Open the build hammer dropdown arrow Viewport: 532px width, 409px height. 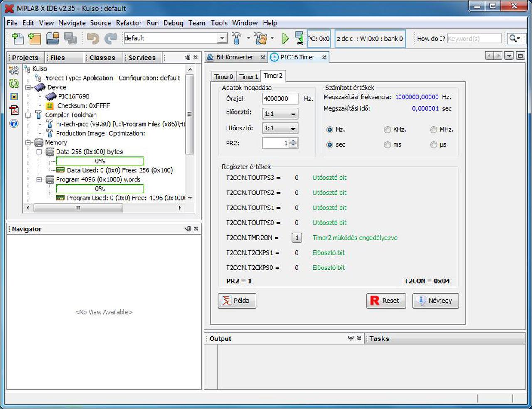(x=249, y=38)
